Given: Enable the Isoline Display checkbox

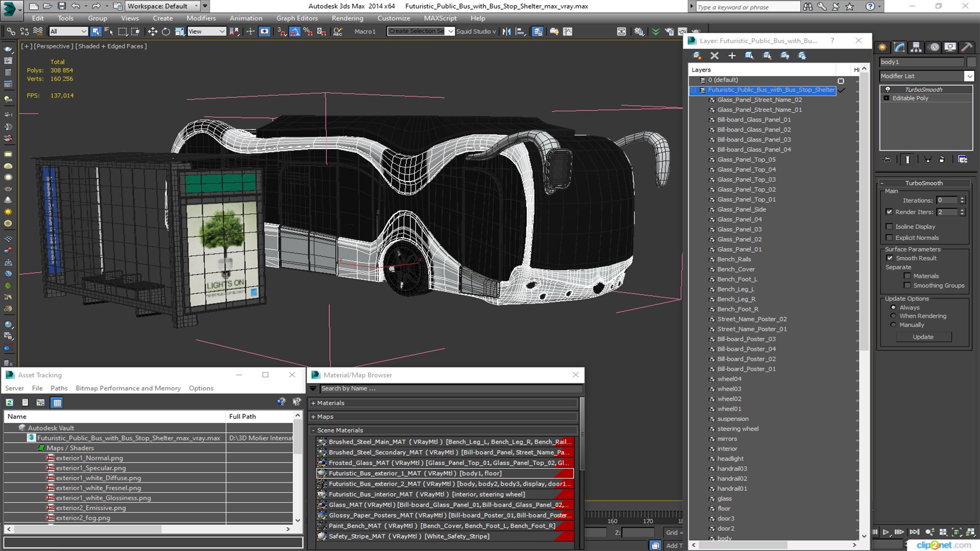Looking at the screenshot, I should pyautogui.click(x=889, y=227).
